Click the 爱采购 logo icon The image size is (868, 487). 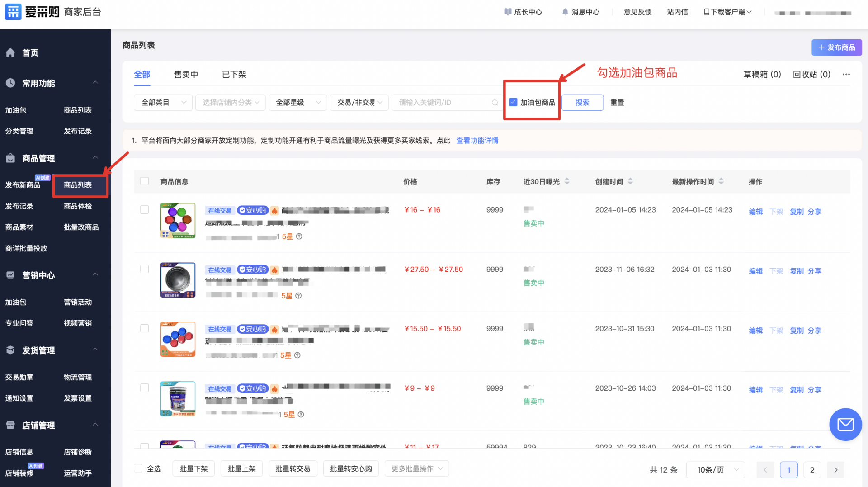(13, 12)
